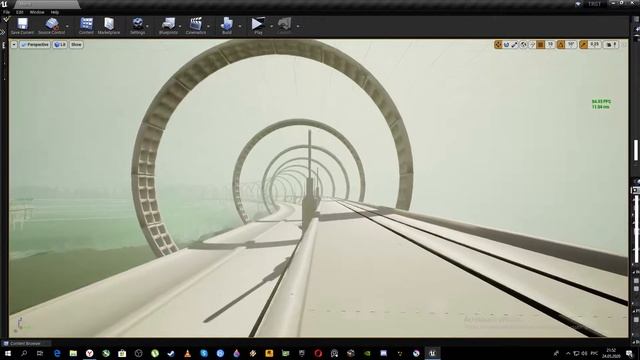
Task: Open scale snap value 0.25
Action: 595,44
